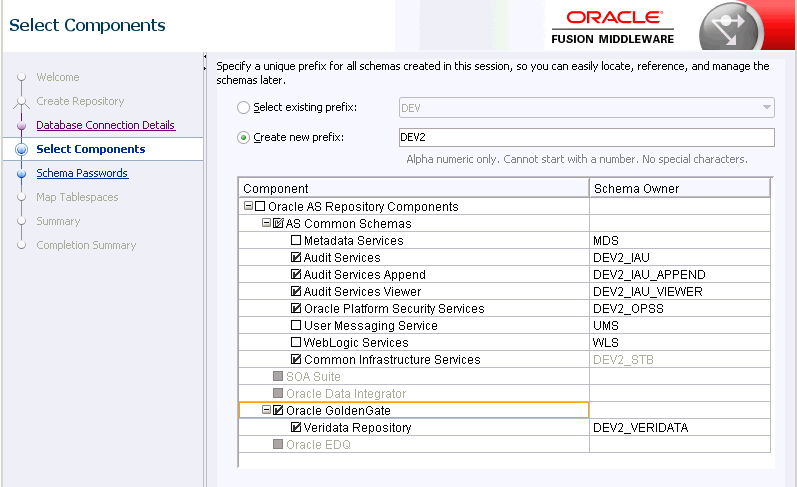Click the Schema Passwords step bullet icon
This screenshot has height=487, width=797.
click(x=21, y=173)
